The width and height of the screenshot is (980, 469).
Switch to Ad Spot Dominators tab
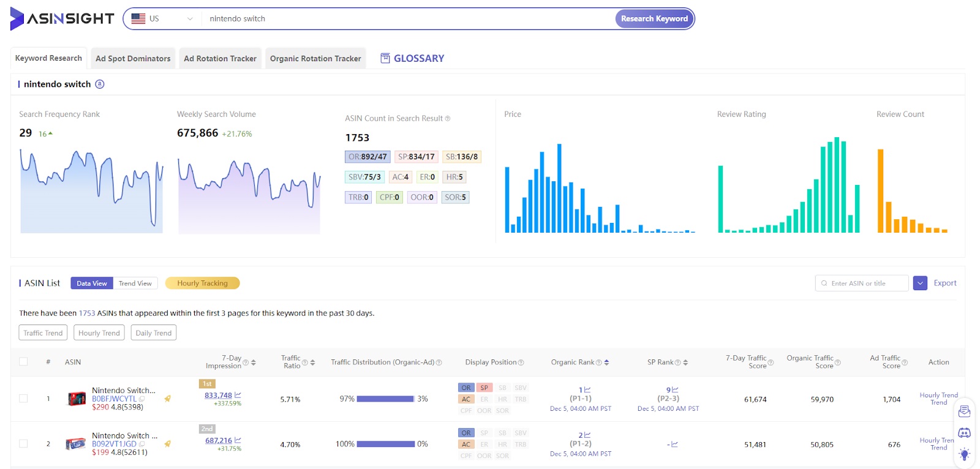pos(133,58)
